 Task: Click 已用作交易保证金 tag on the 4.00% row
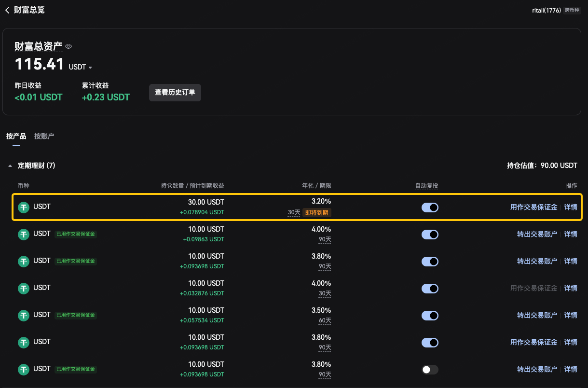coord(76,234)
